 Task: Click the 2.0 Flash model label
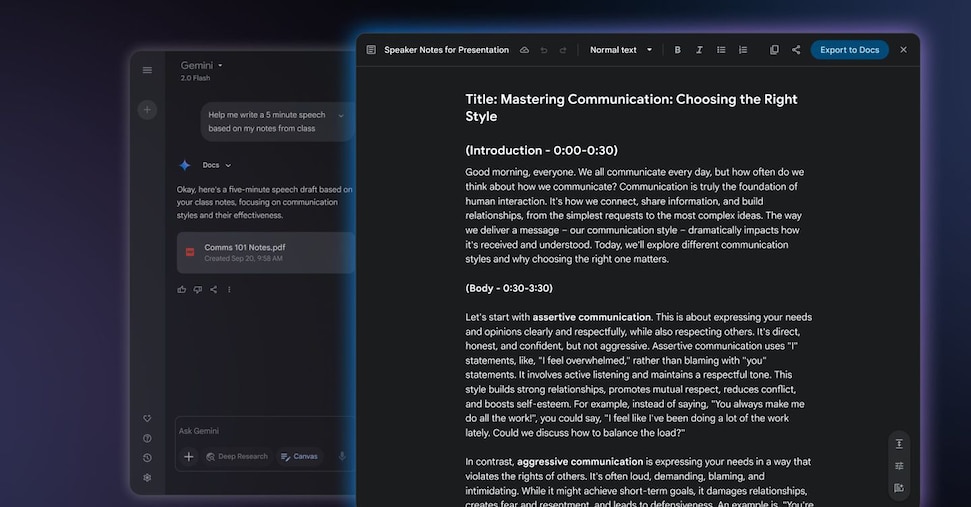195,78
